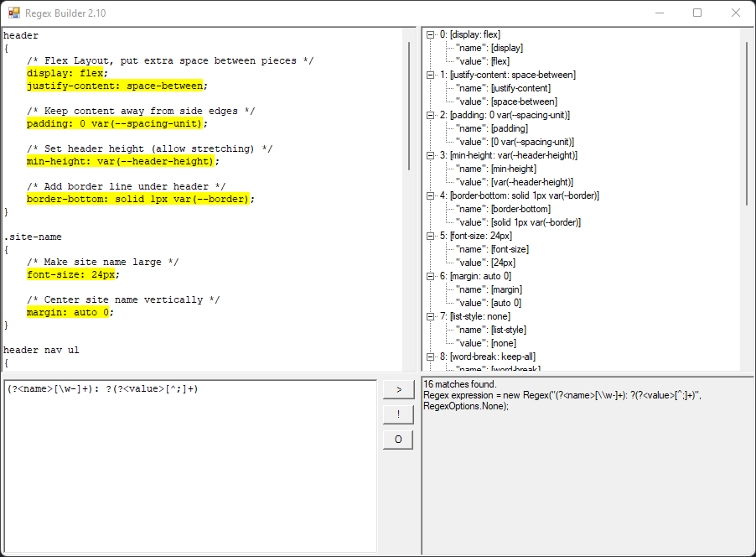Collapse match 6 margin node
This screenshot has height=557, width=756.
coord(431,276)
